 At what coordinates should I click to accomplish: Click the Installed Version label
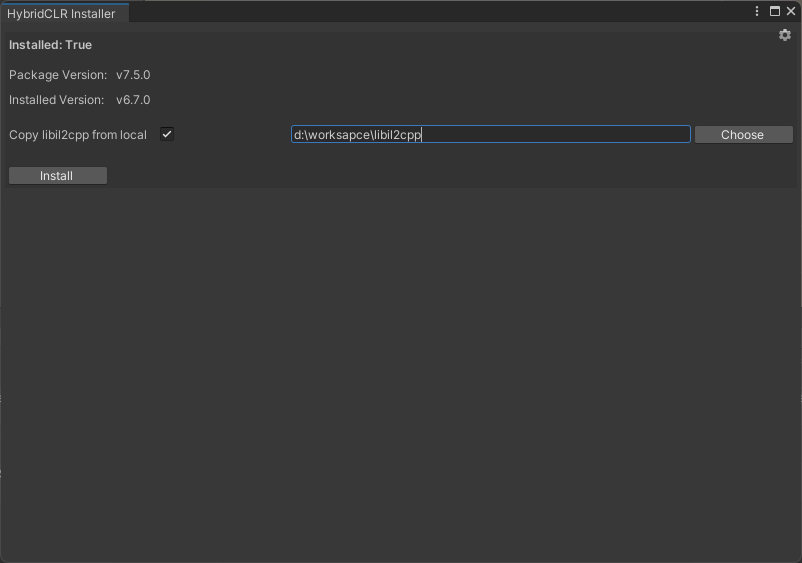[56, 100]
